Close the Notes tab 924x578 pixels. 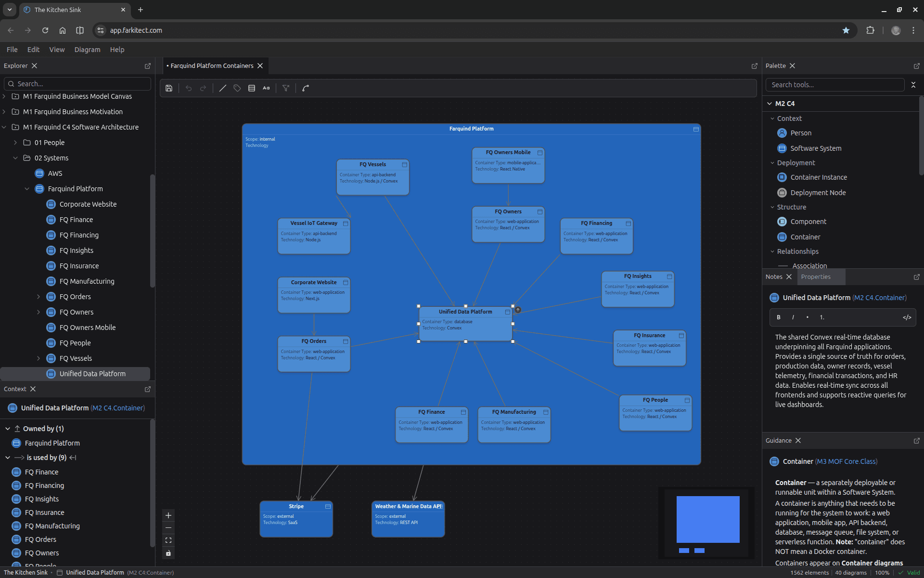pos(789,277)
